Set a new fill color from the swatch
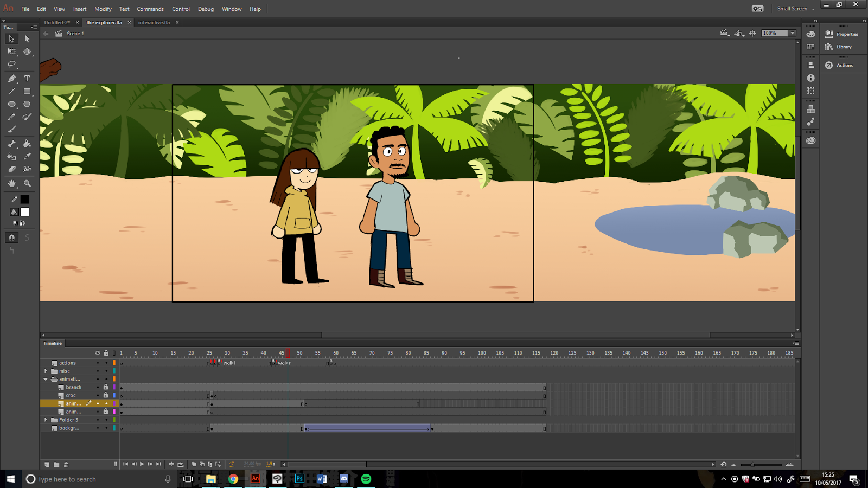Image resolution: width=868 pixels, height=488 pixels. click(25, 211)
